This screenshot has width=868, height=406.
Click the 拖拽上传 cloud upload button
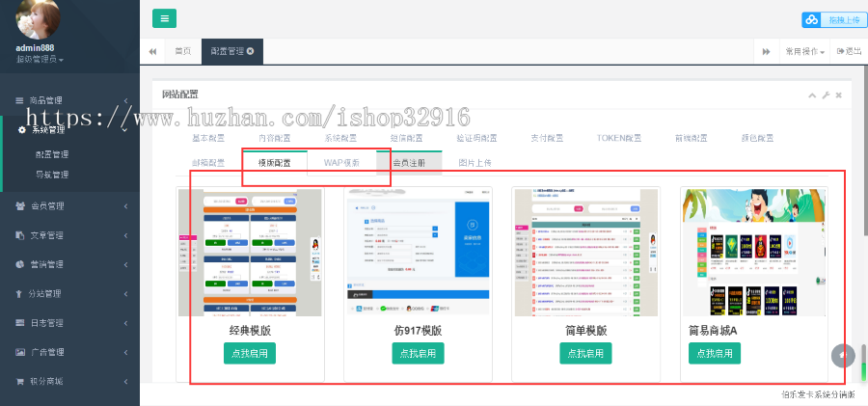(834, 20)
